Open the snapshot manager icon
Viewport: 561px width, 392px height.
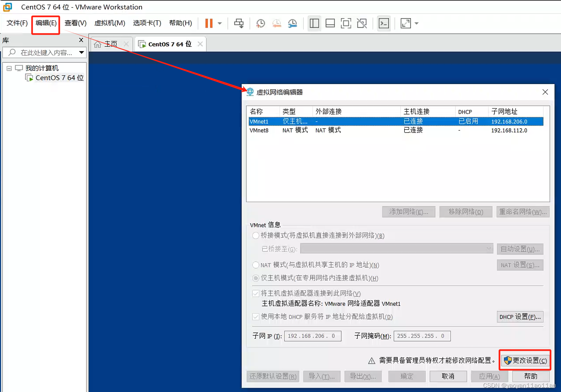tap(292, 23)
